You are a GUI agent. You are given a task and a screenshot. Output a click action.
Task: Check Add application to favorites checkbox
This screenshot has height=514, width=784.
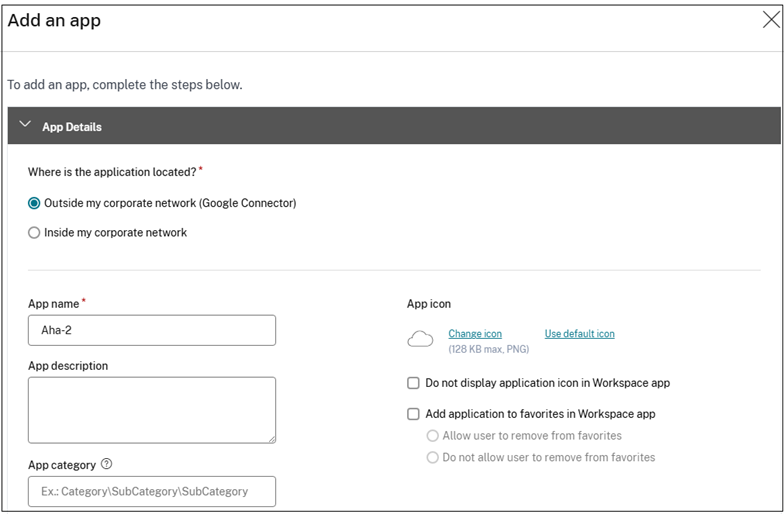[x=414, y=414]
